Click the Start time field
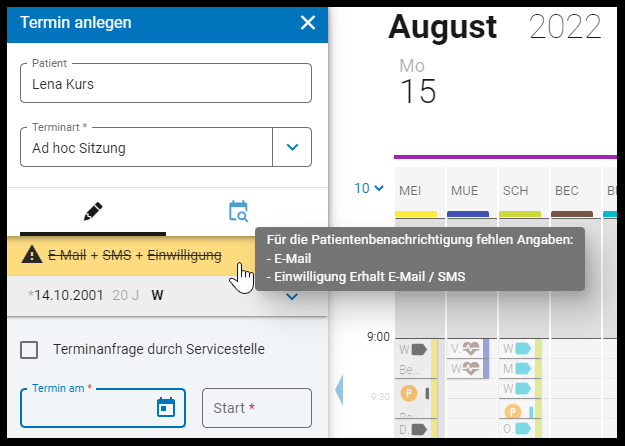Screen dimensions: 625x446 tap(257, 408)
